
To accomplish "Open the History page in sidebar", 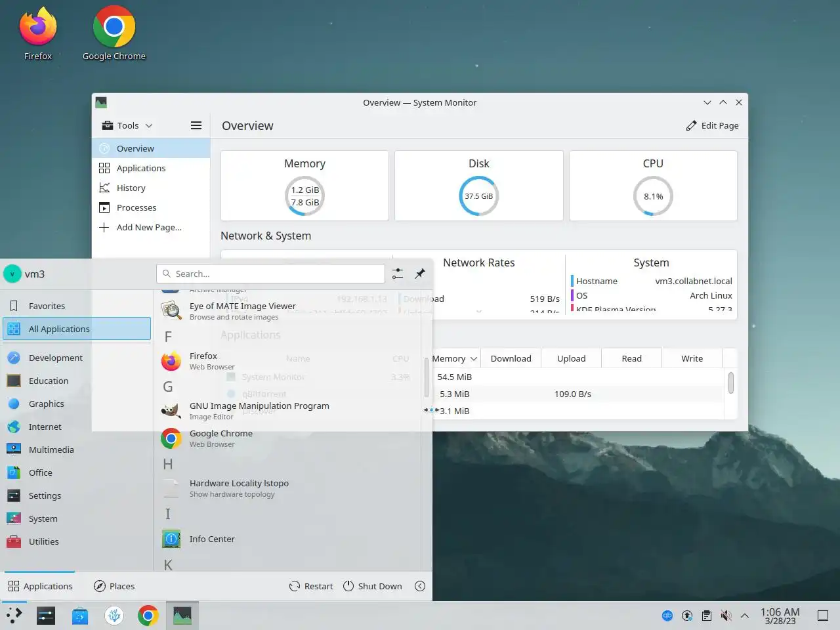I will point(151,188).
